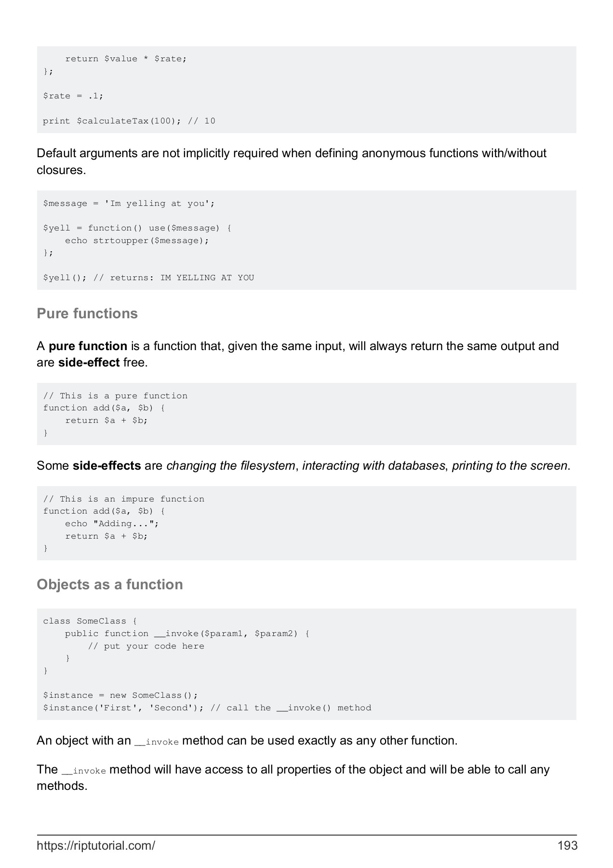
Task: Click the echo "Adding..."; code line
Action: [112, 524]
